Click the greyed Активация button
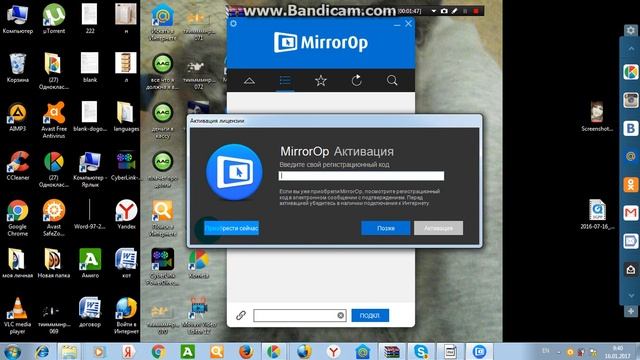 click(438, 228)
